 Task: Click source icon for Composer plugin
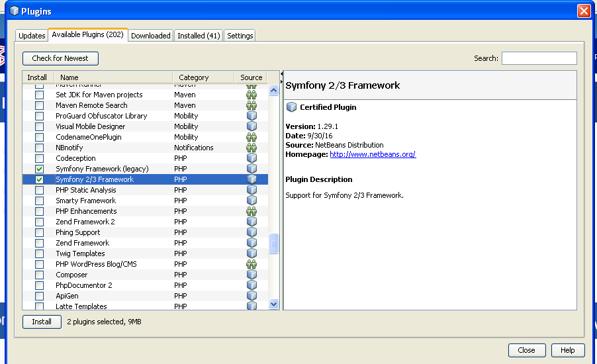(x=252, y=275)
